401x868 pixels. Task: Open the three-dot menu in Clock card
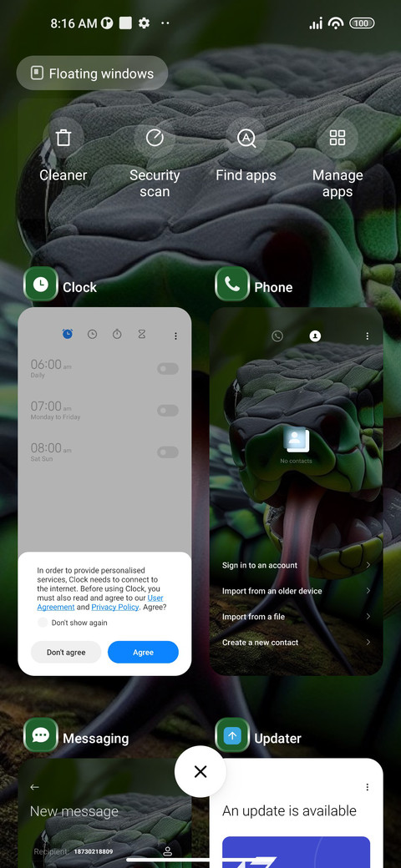175,336
